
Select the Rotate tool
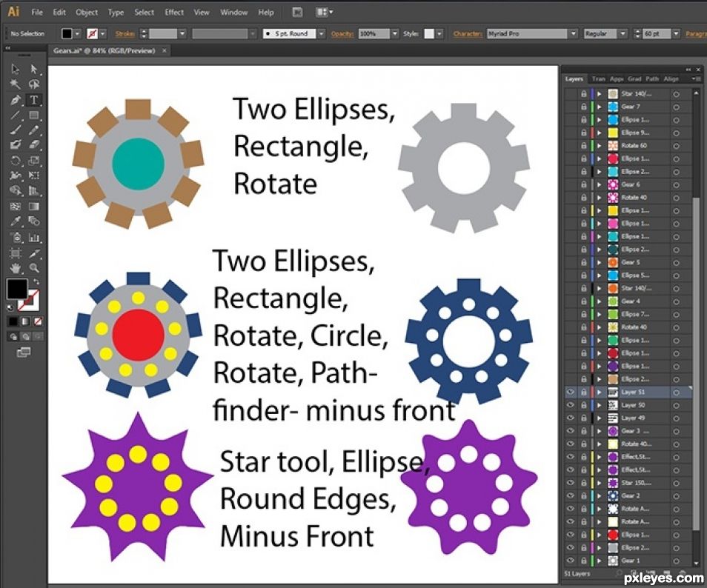[16, 161]
